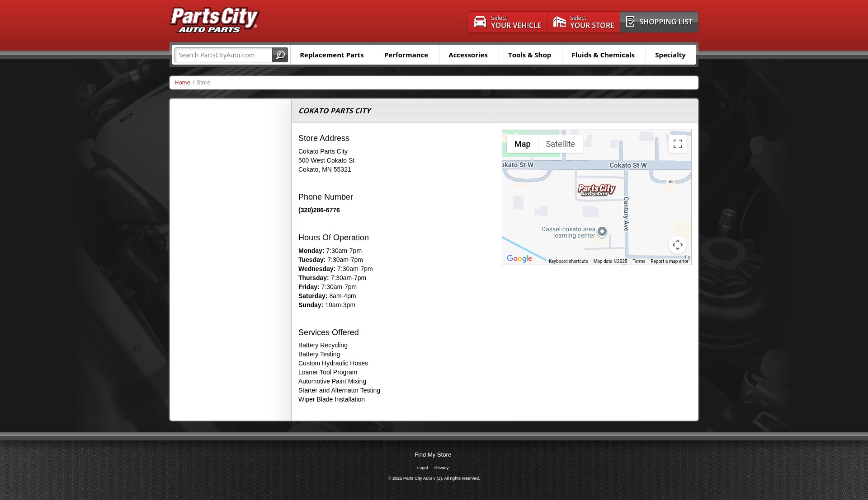Switch the map to Satellite view
Viewport: 868px width, 500px height.
560,144
